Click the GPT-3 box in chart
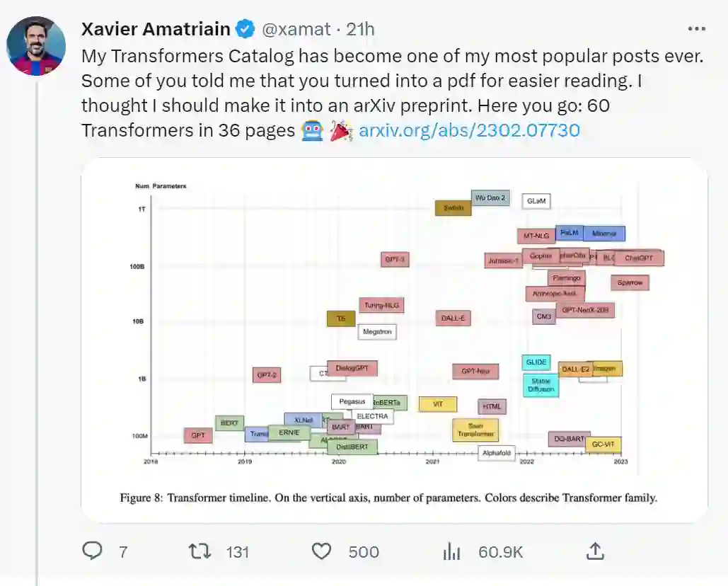 (395, 260)
